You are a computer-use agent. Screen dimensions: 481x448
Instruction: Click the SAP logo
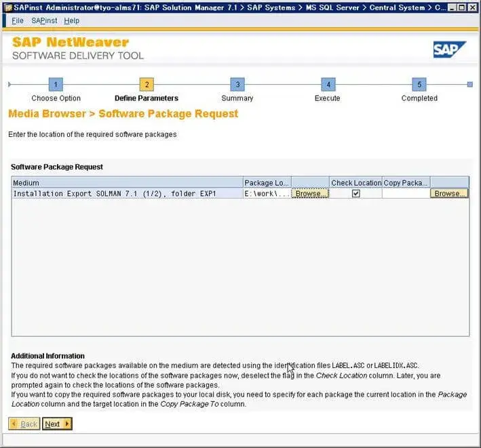(449, 49)
